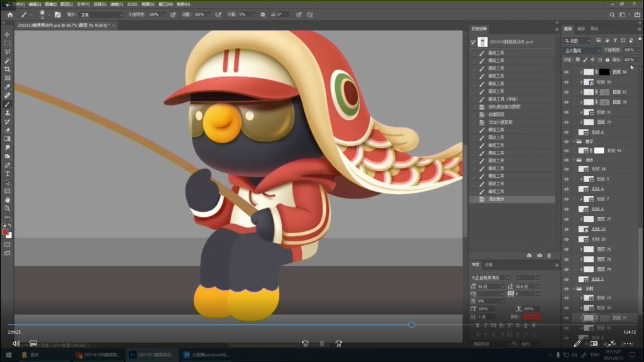Image resolution: width=644 pixels, height=362 pixels.
Task: Select the Crop tool
Action: (x=8, y=69)
